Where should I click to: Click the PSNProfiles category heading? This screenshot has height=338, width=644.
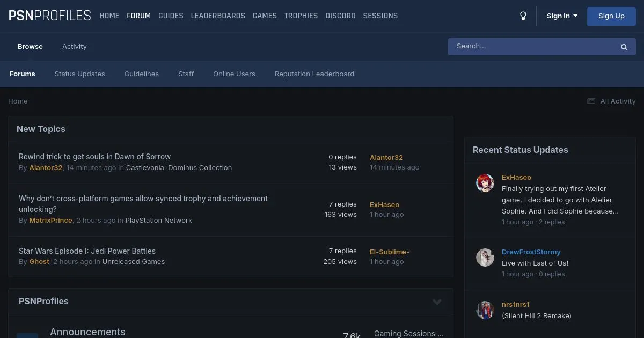click(x=43, y=301)
